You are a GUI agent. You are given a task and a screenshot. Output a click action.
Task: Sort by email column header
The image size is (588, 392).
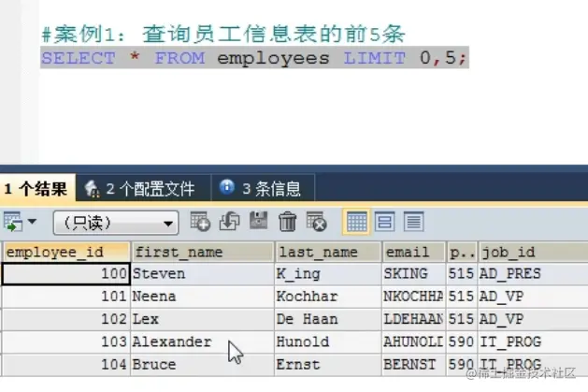[414, 252]
